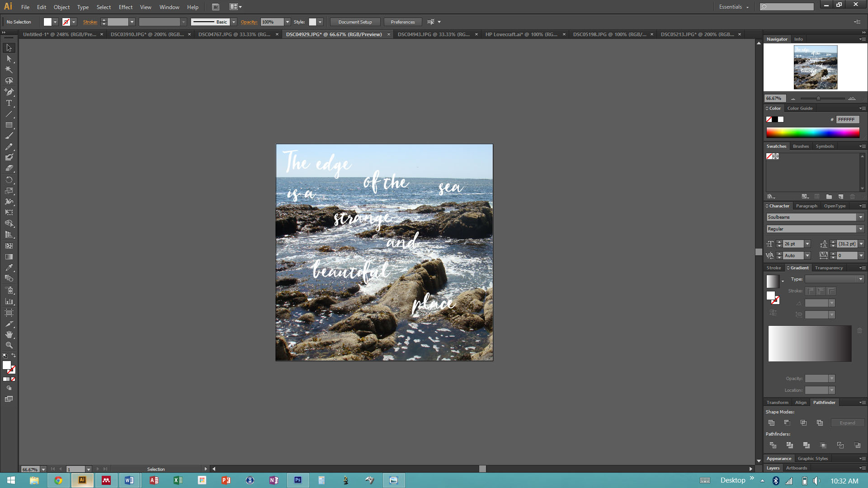Click Unite shape mode in Pathfinder
Screen dimensions: 868x488
[x=772, y=423]
